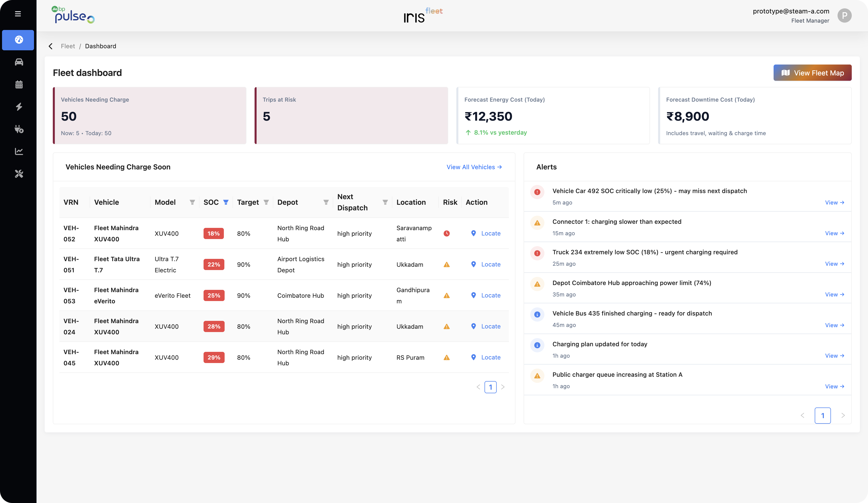Click the warning risk icon for VEH-024
Screen dimensions: 868x503
(x=446, y=326)
